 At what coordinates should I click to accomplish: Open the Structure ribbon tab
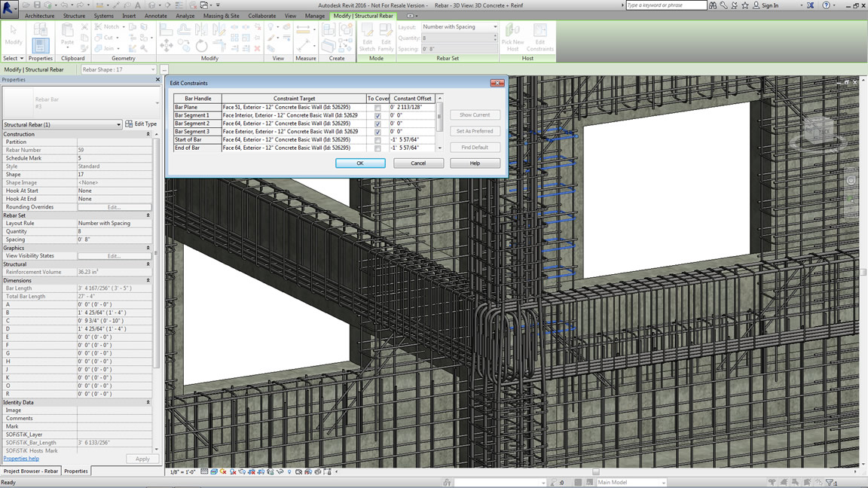[74, 16]
